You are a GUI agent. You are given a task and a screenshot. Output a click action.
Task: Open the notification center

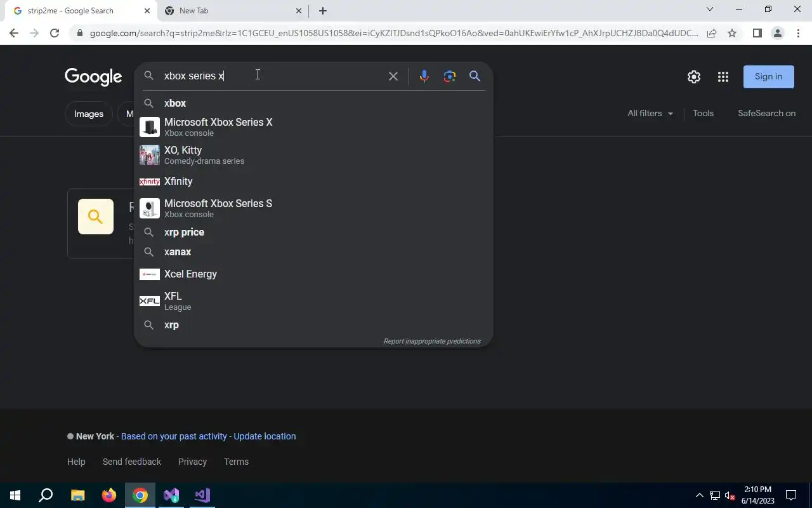pyautogui.click(x=791, y=495)
